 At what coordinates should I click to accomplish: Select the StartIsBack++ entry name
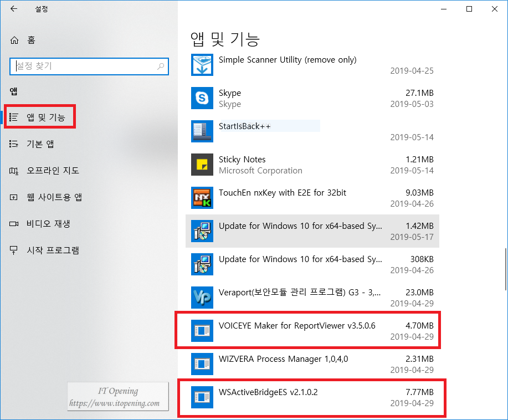(245, 126)
